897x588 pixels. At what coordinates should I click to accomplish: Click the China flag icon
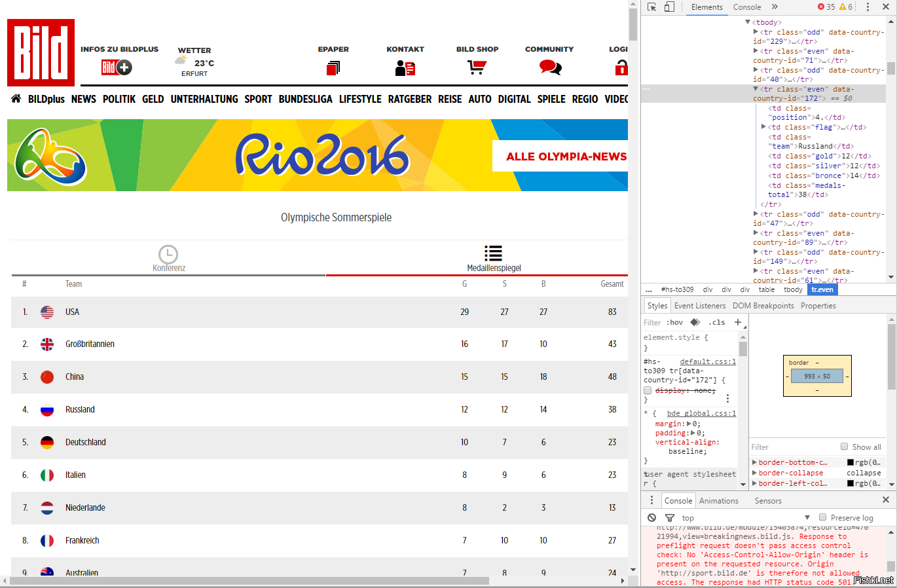47,377
